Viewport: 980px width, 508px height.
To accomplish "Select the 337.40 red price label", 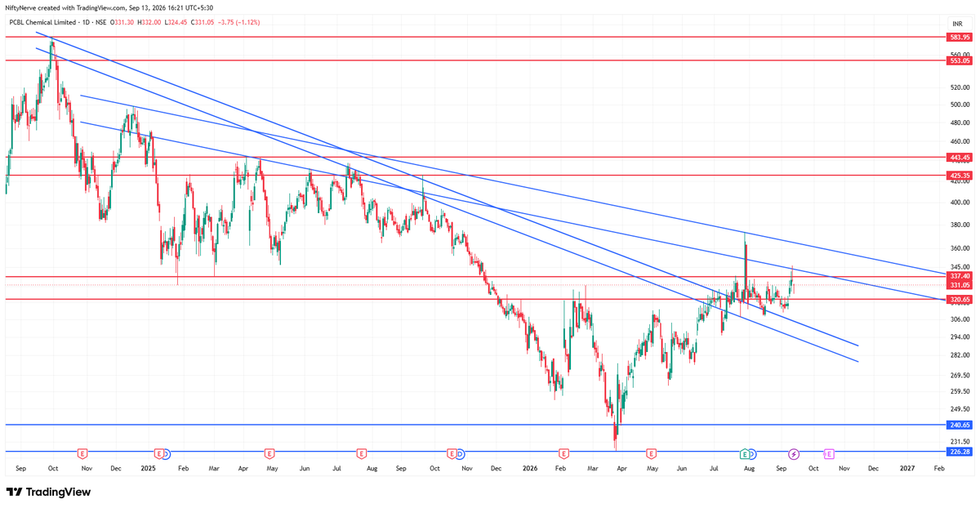I will (960, 276).
